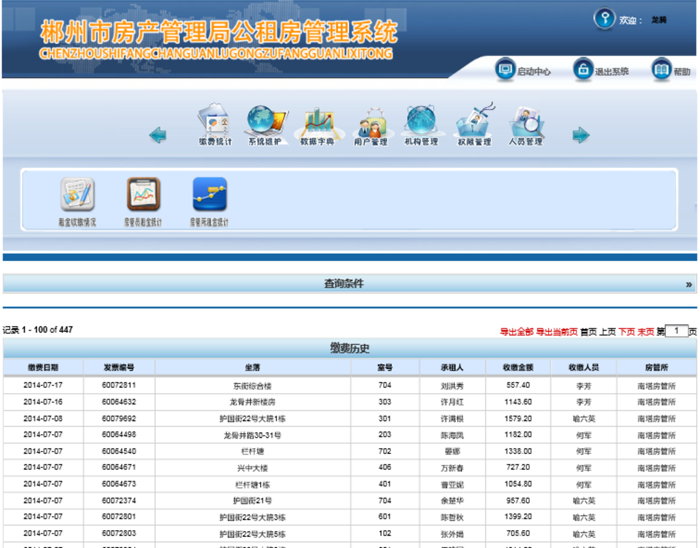Open the second sub-menu clipboard chart icon
Image resolution: width=700 pixels, height=548 pixels.
(143, 194)
